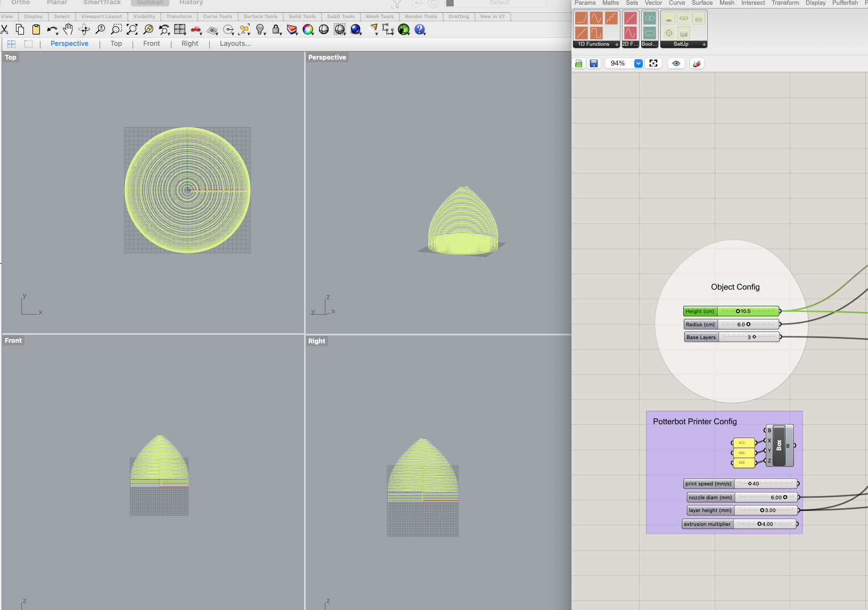Screen dimensions: 868x610
Task: Open a file using Grasshopper's open document icon
Action: click(579, 63)
